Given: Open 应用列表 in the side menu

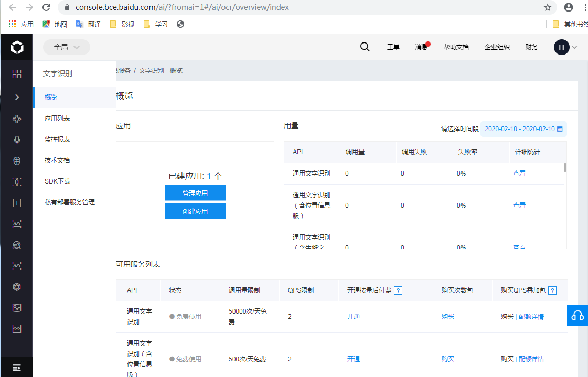Looking at the screenshot, I should point(57,119).
